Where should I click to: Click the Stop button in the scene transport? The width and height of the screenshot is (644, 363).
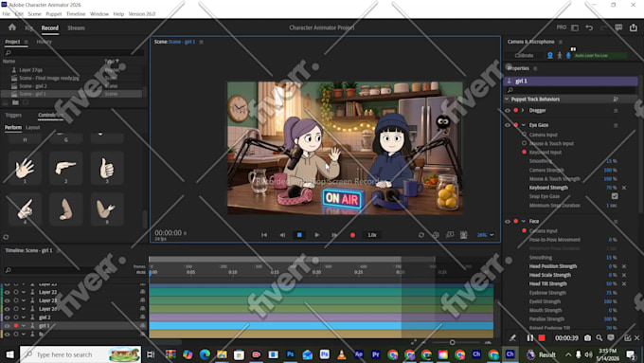point(299,235)
